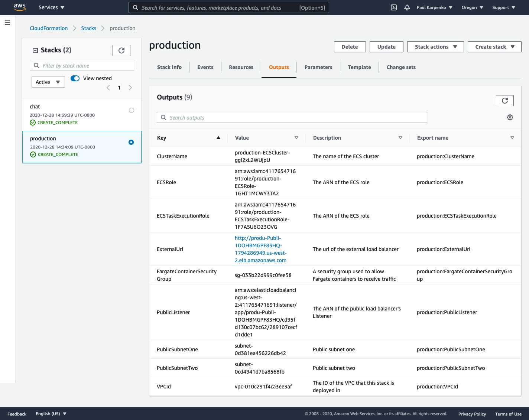Open the ExternalUrl load balancer link
Viewport: 529px width, 420px height.
pos(261,249)
